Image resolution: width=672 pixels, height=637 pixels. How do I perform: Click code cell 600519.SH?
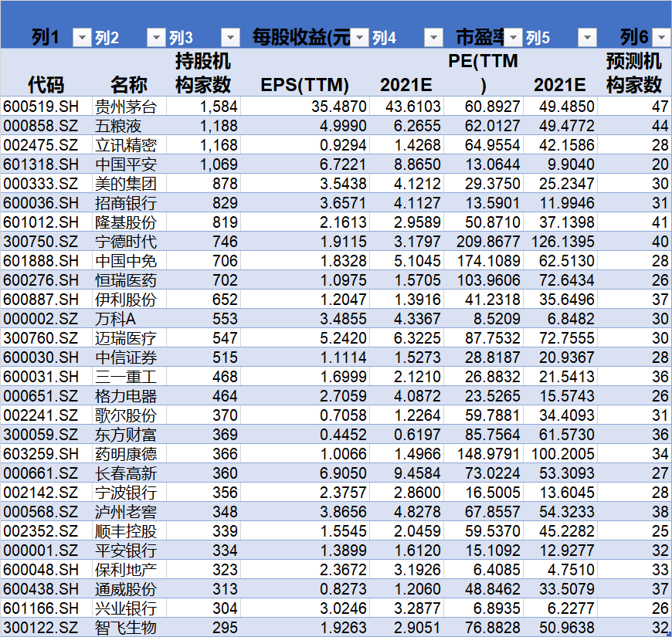46,107
